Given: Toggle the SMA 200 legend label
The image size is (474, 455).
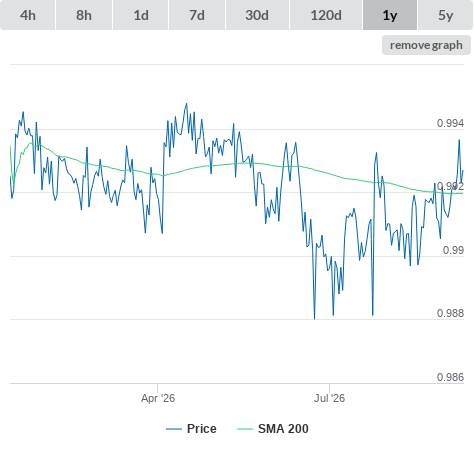Looking at the screenshot, I should tap(283, 429).
